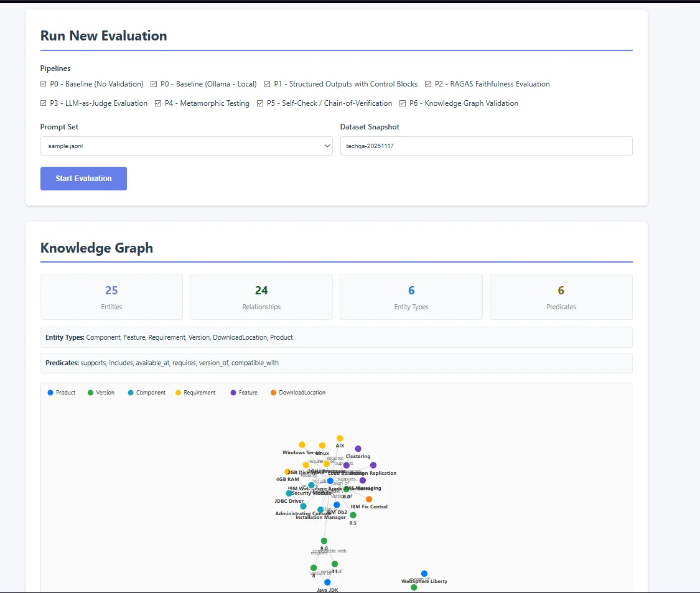Screen dimensions: 700x593
Task: Disable the P2 RAGAS Faithfulness Evaluation pipeline
Action: (x=427, y=84)
